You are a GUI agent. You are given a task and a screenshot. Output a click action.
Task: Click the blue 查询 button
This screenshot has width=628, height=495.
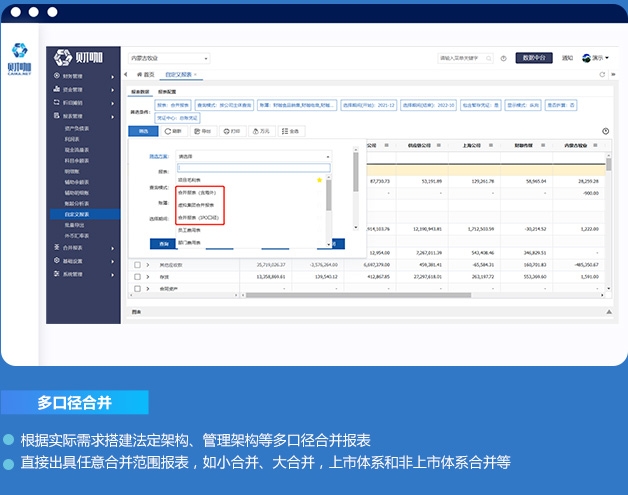pos(163,244)
